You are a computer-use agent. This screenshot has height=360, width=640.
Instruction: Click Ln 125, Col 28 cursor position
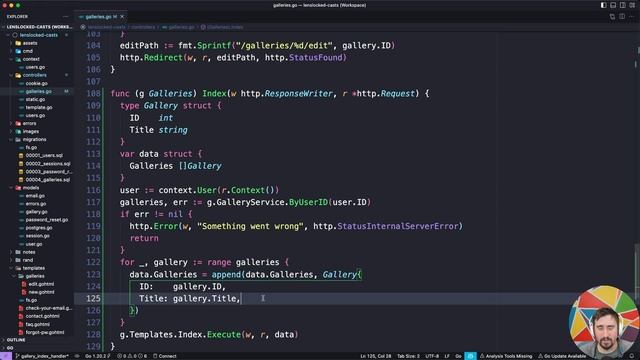376,356
